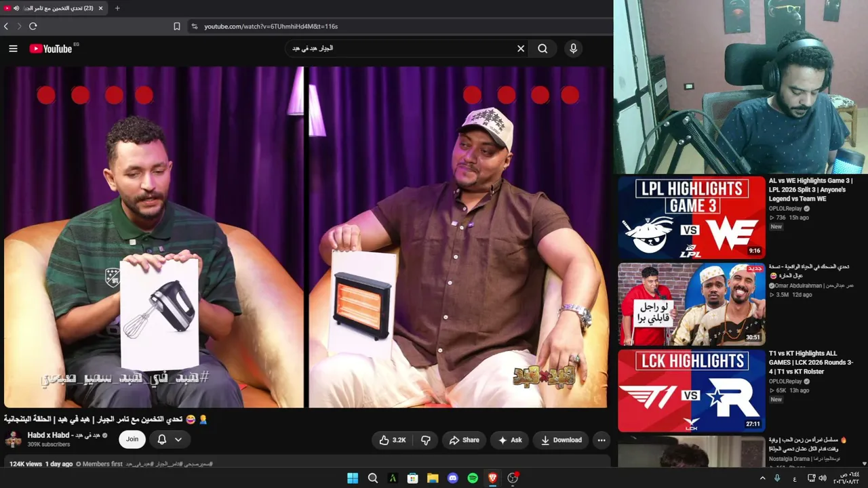Open Discord from the taskbar
Screen dimensions: 868x488
(x=453, y=478)
